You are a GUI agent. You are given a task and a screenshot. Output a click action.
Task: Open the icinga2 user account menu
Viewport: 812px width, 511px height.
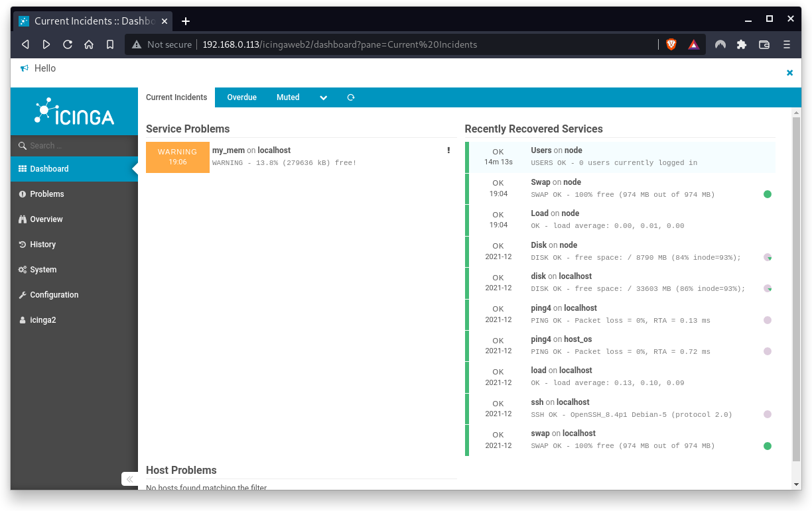(42, 319)
